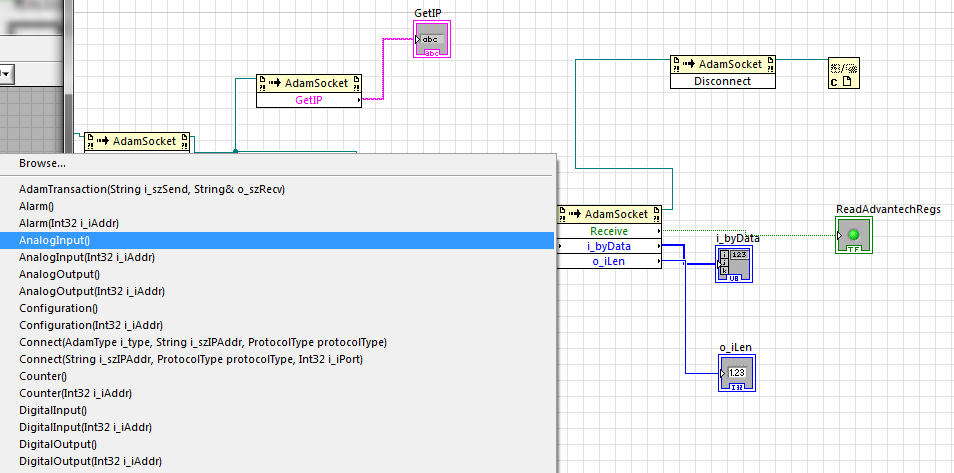Screen dimensions: 954x473
Task: Click the ReadAdvantechRegs boolean indicator terminal
Action: [854, 235]
